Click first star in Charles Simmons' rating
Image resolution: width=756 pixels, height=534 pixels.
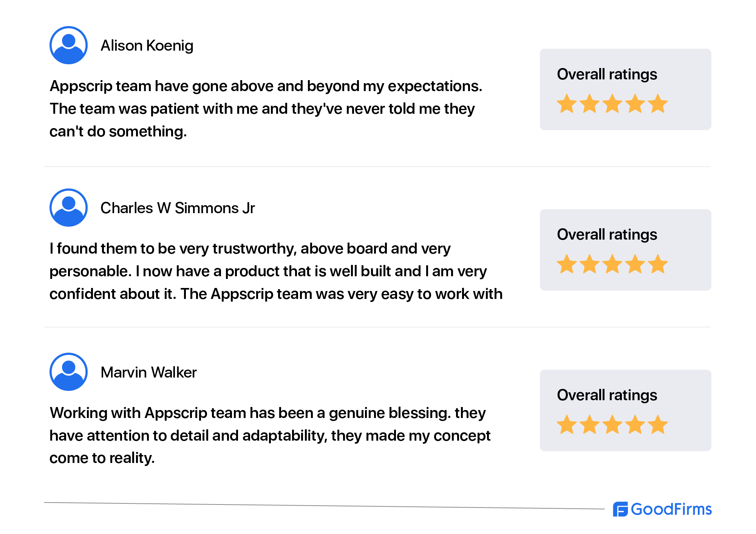click(x=567, y=264)
